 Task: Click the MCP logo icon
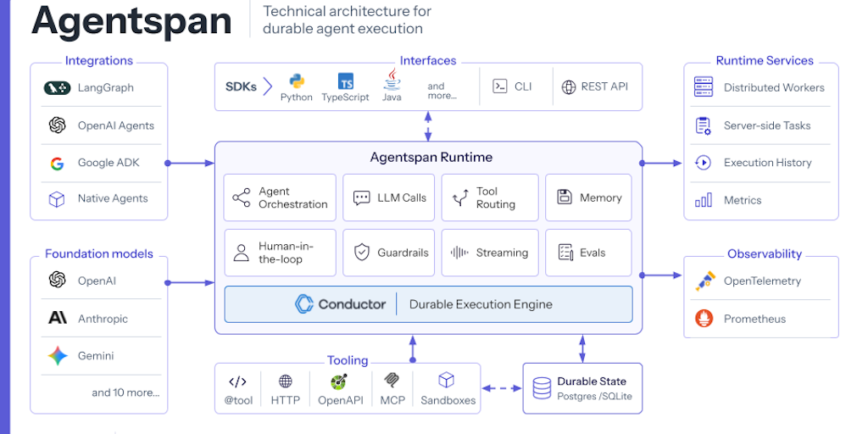pos(392,381)
